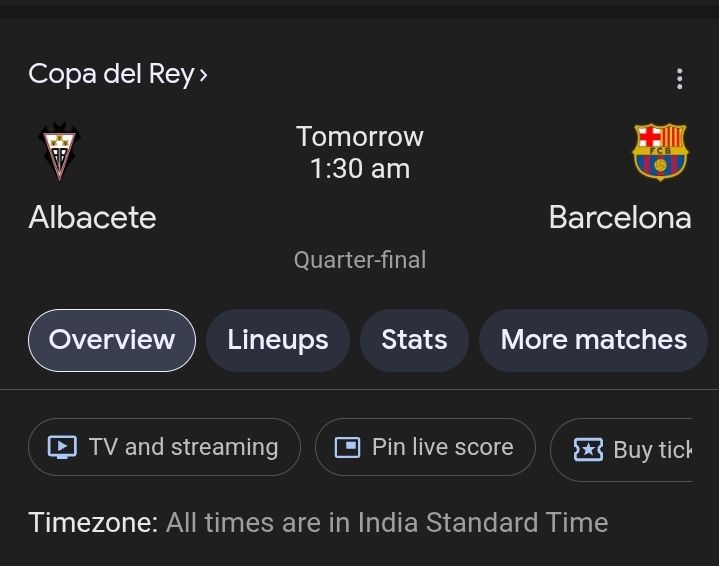Screen dimensions: 719x566
Task: Click the TV screen icon
Action: [x=63, y=447]
